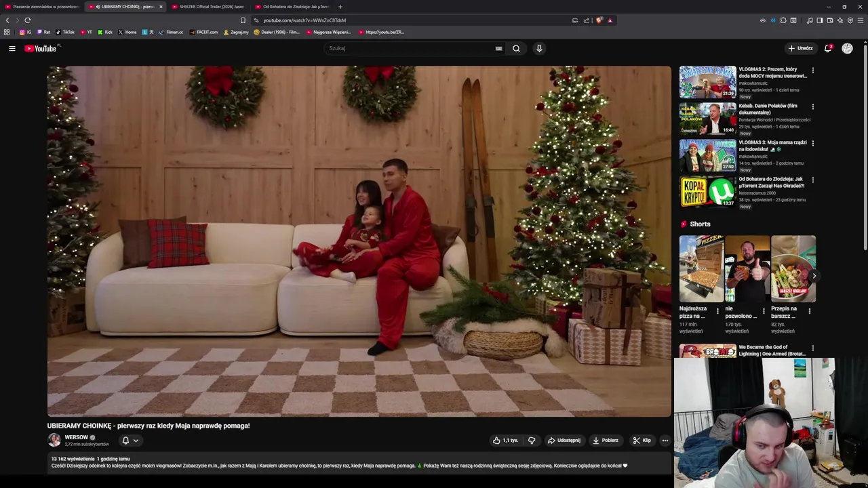Open Kick bookmark

(105, 32)
